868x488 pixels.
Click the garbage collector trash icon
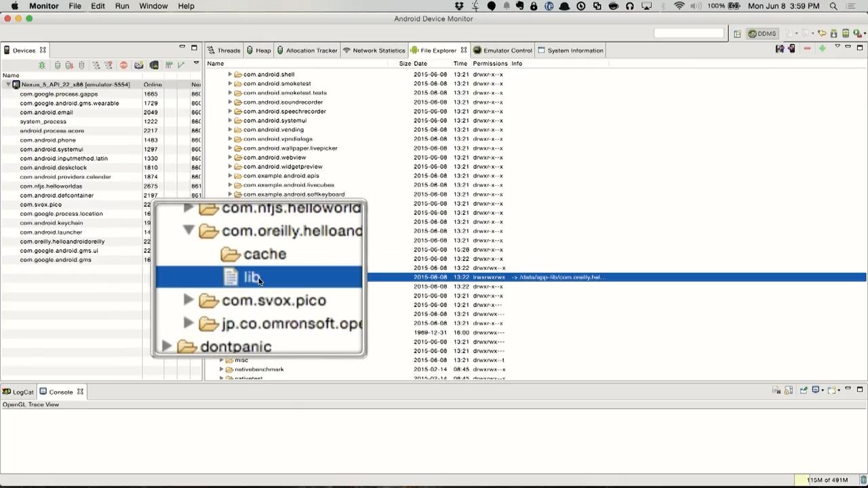pos(863,480)
